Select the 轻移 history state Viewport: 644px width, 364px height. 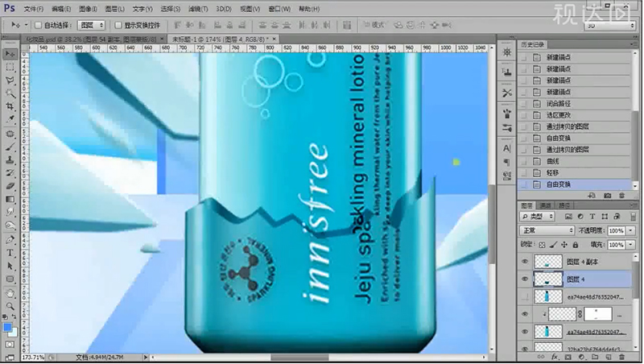pyautogui.click(x=575, y=173)
